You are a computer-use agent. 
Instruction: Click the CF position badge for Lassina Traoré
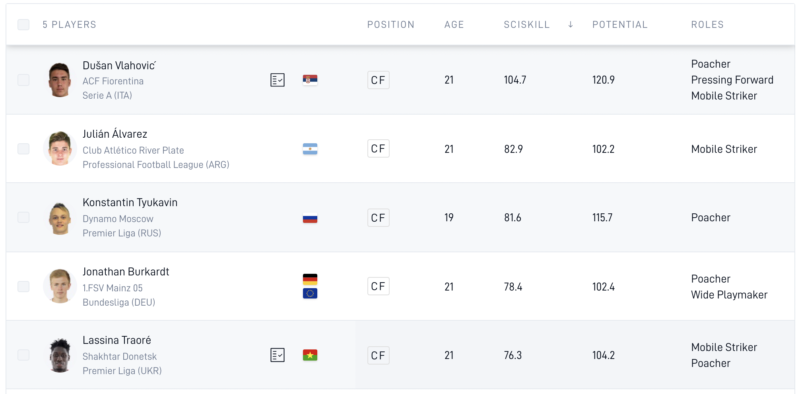[378, 355]
